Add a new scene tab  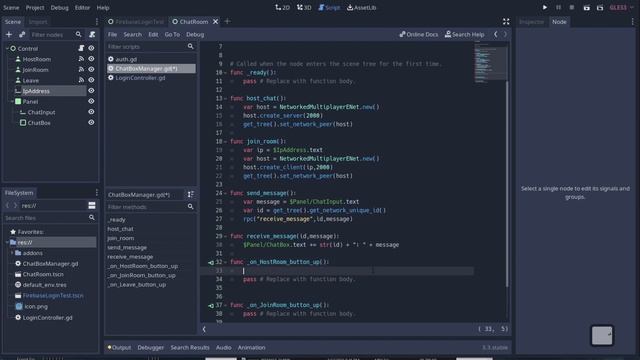(x=227, y=21)
